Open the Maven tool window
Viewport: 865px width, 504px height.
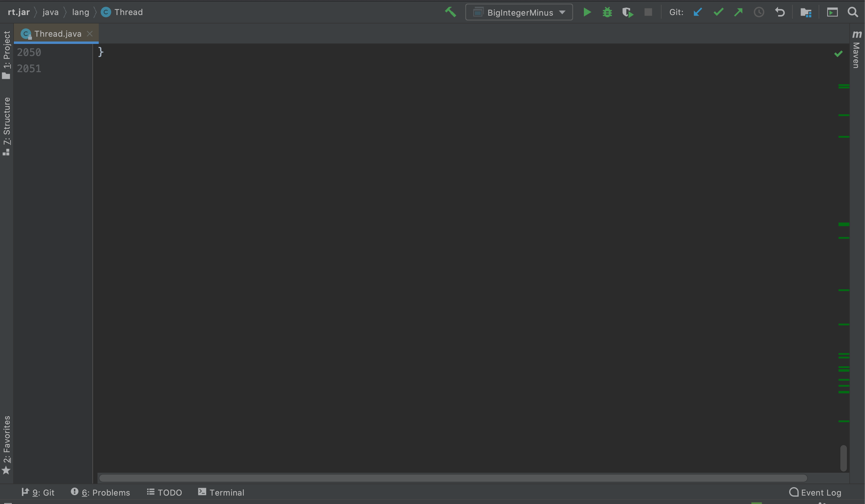(857, 49)
